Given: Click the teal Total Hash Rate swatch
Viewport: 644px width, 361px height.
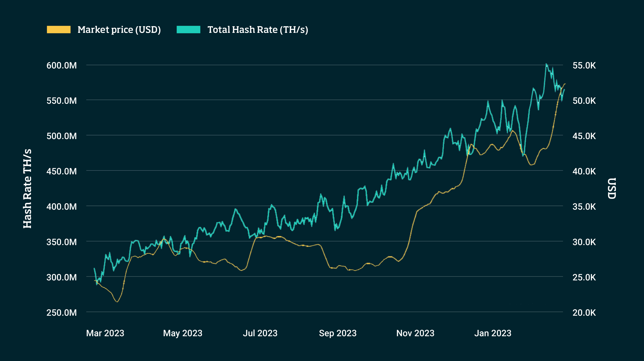Looking at the screenshot, I should pyautogui.click(x=188, y=29).
